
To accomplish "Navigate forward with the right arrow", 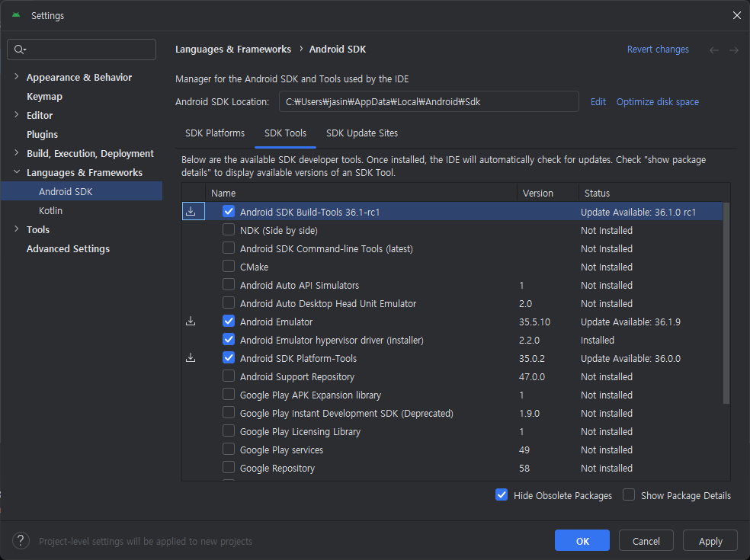I will [734, 50].
